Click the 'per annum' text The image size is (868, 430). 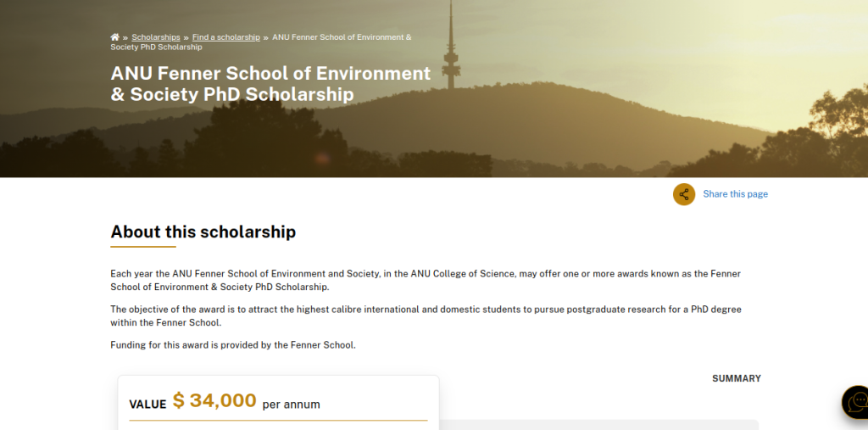click(292, 405)
